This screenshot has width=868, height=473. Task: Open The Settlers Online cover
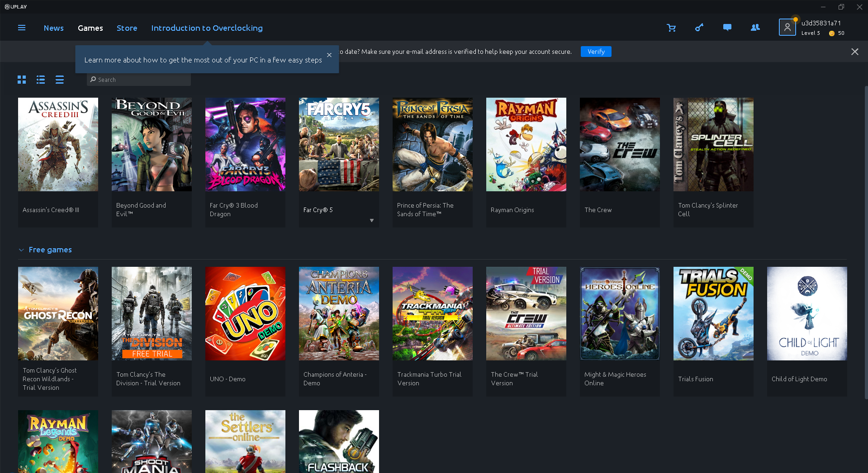tap(245, 441)
